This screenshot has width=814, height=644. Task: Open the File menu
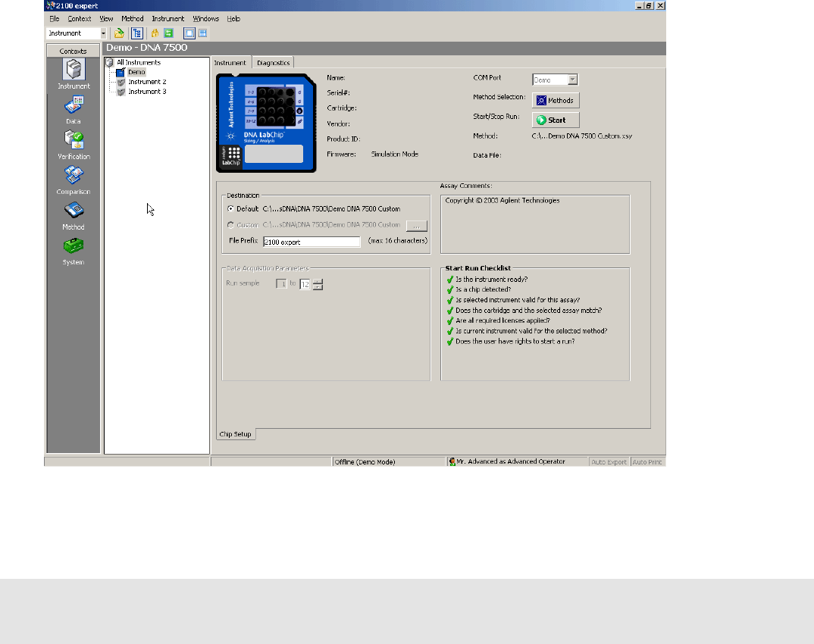point(55,19)
